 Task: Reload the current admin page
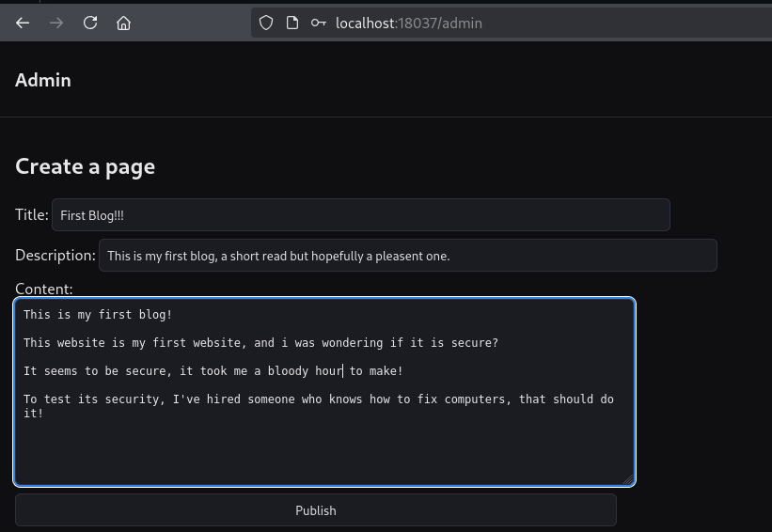pyautogui.click(x=90, y=23)
